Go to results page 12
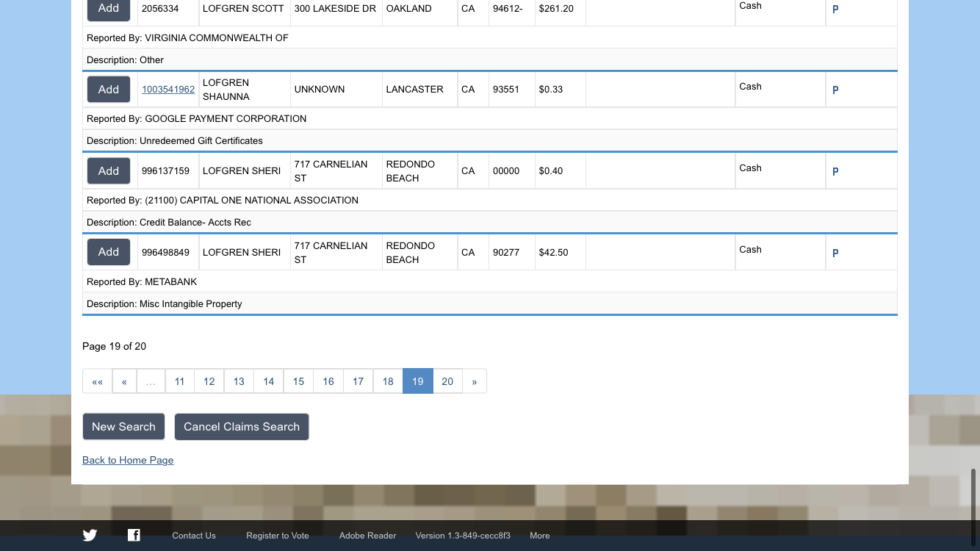Viewport: 980px width, 551px height. [x=209, y=381]
